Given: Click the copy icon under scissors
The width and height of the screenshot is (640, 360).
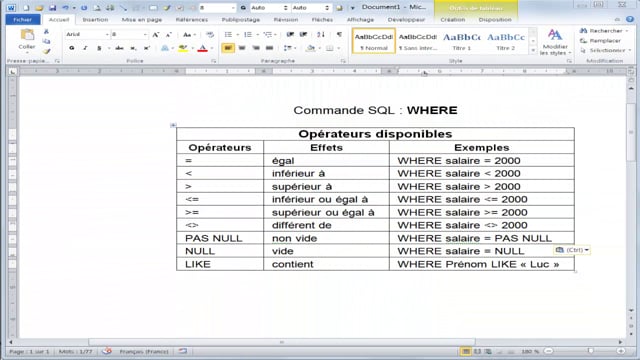Looking at the screenshot, I should point(46,41).
